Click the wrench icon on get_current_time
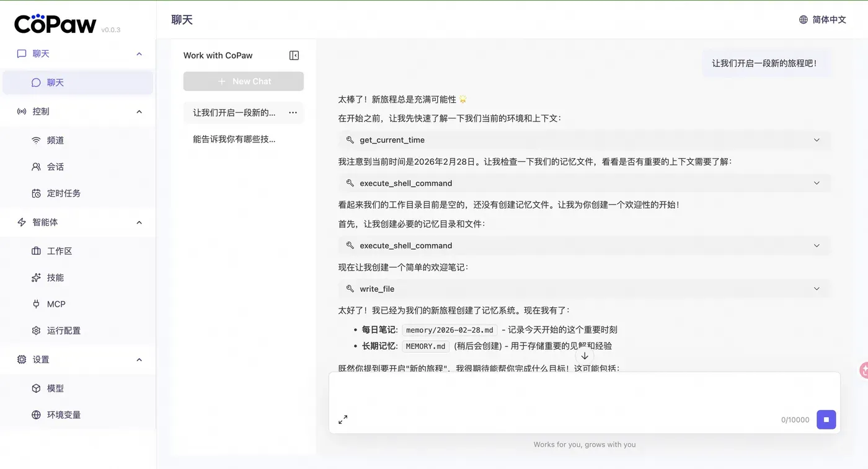The height and width of the screenshot is (469, 868). click(350, 140)
